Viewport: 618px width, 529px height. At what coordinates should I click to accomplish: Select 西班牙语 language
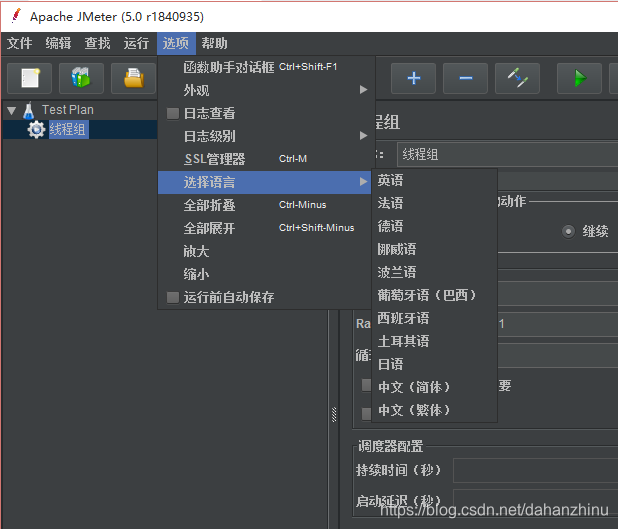(434, 318)
